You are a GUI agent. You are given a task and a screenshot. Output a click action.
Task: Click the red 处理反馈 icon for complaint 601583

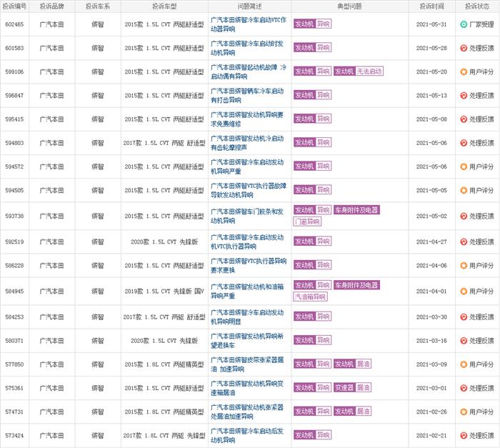tap(464, 48)
